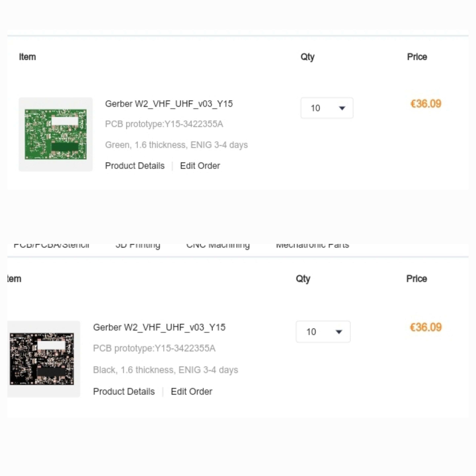The height and width of the screenshot is (476, 476).
Task: Click the green PCB prototype order number
Action: pyautogui.click(x=164, y=124)
